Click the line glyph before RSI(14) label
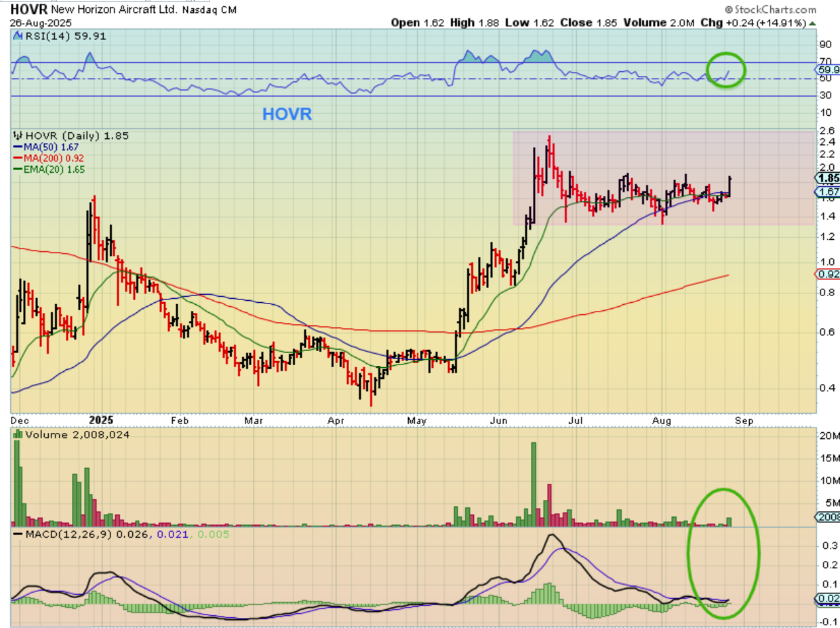Screen dimensions: 840x628 [x=18, y=37]
